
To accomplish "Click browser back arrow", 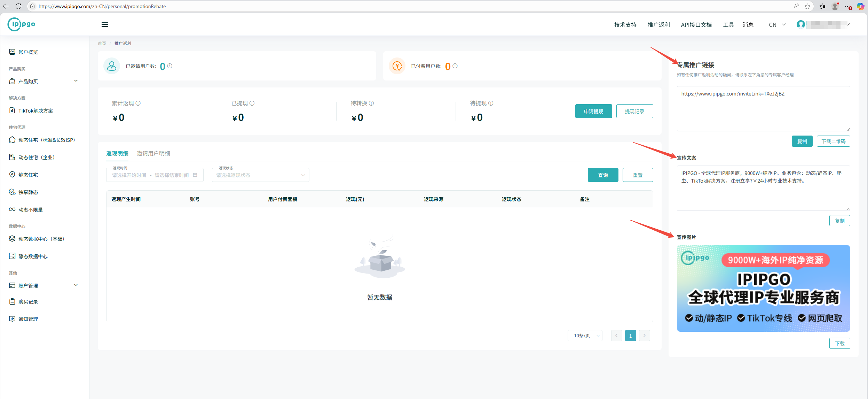I will point(6,6).
